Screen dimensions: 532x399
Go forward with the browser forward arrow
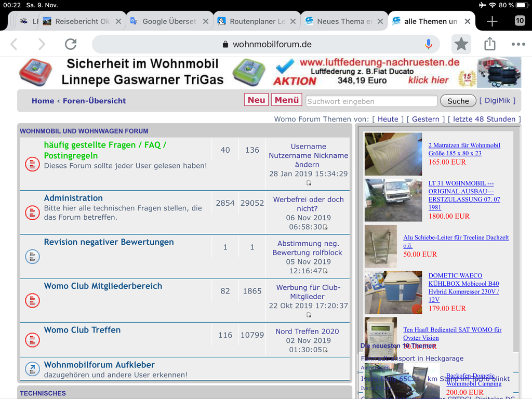pos(42,44)
